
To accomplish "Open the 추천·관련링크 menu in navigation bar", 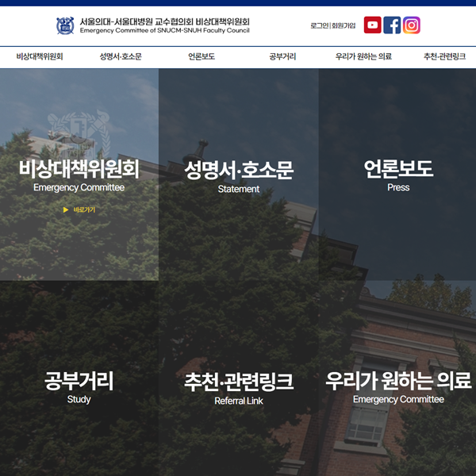I will pos(444,56).
